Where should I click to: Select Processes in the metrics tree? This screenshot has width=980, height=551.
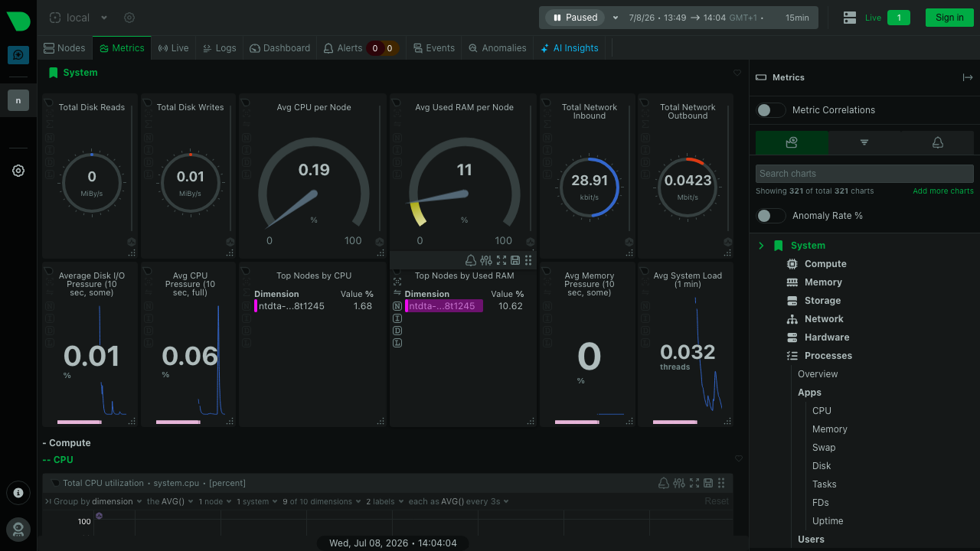click(828, 356)
